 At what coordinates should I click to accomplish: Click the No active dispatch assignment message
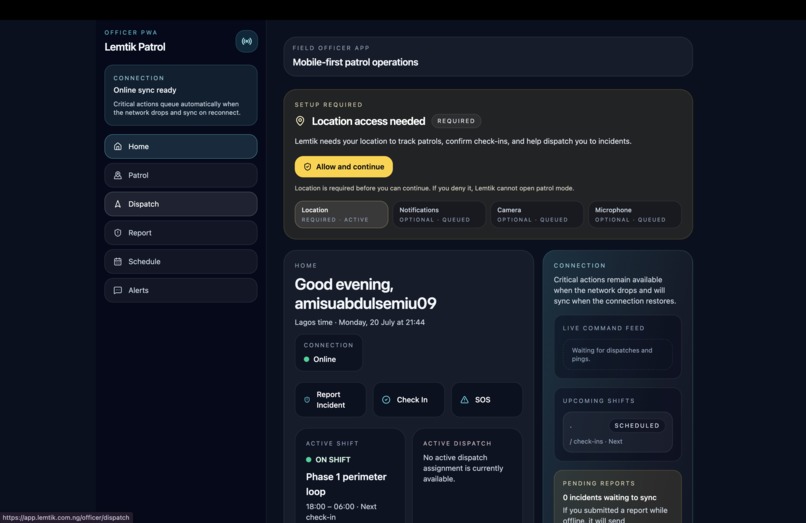tap(463, 468)
